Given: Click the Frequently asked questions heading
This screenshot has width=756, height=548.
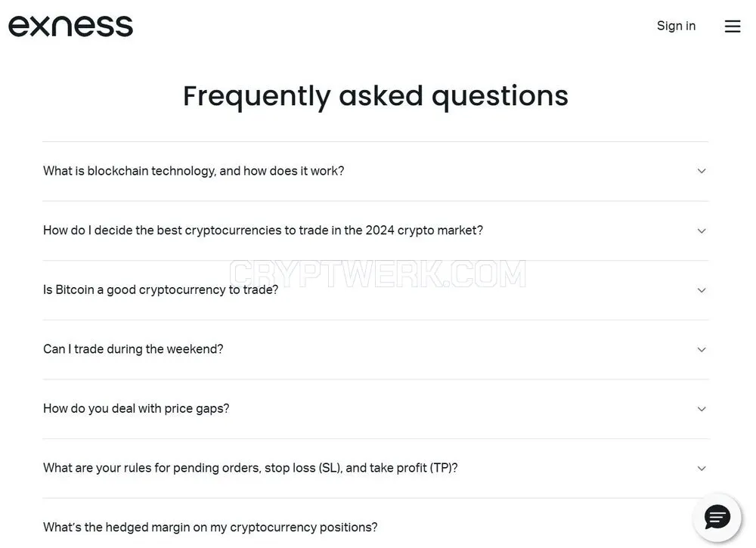Looking at the screenshot, I should pos(376,96).
